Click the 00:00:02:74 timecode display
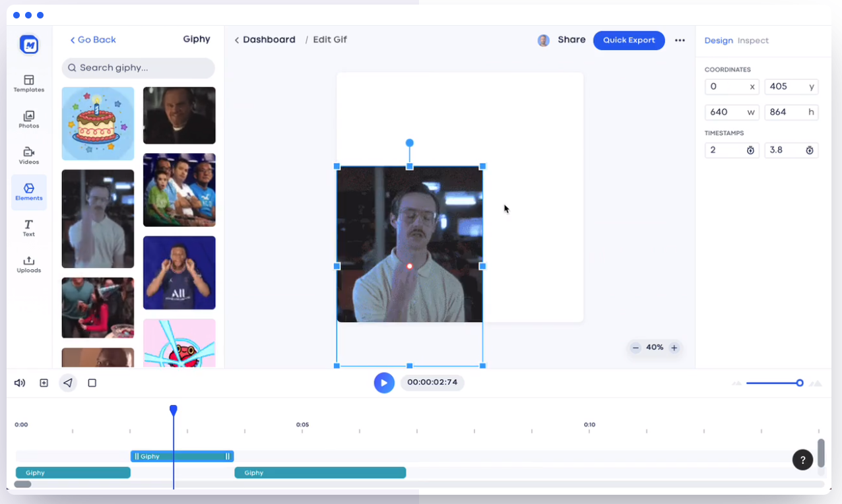Image resolution: width=842 pixels, height=504 pixels. coord(432,383)
